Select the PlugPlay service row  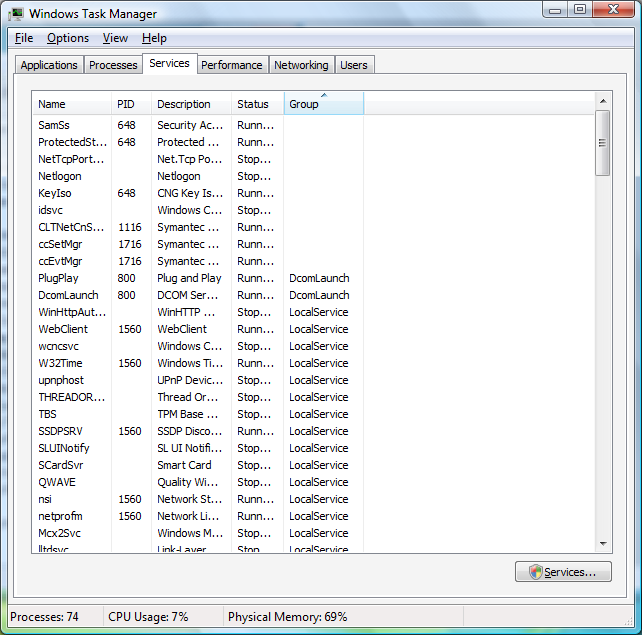(x=198, y=278)
